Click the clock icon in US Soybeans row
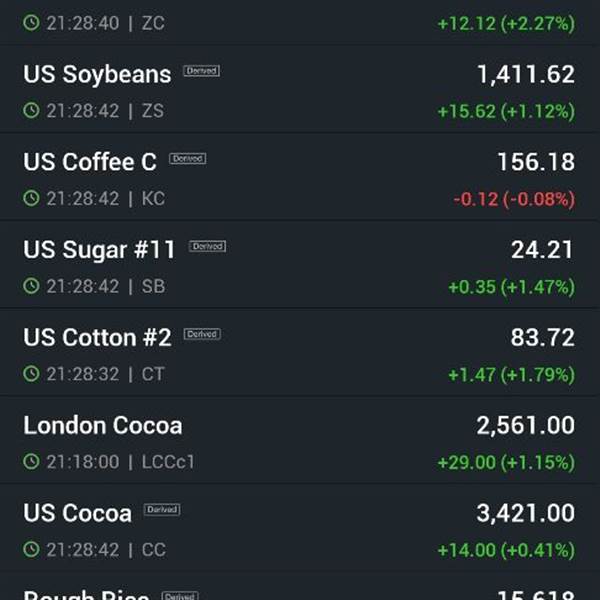 coord(31,111)
